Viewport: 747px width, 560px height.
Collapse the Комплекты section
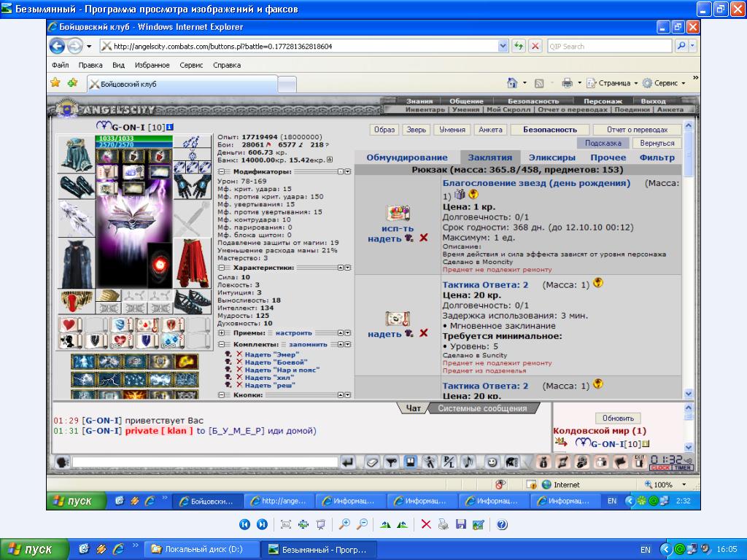[x=222, y=344]
